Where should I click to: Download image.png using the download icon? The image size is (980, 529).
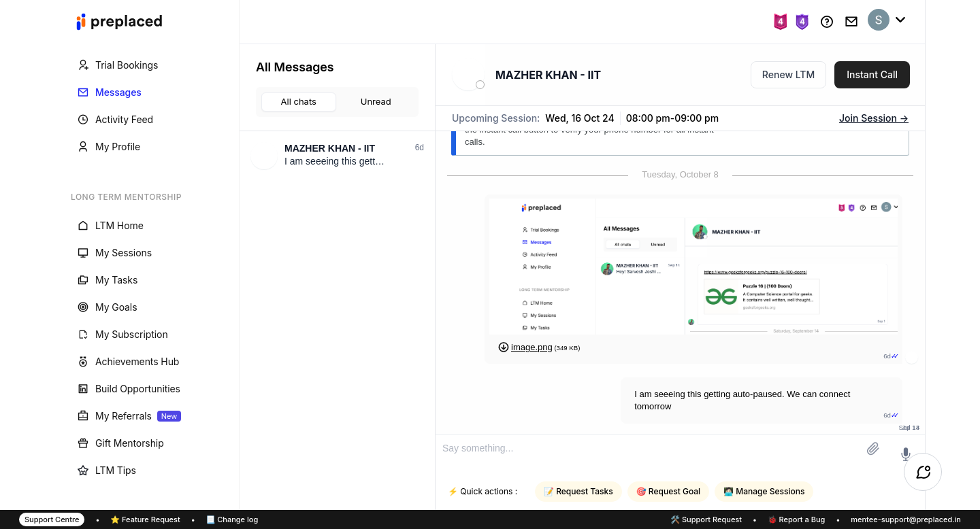click(504, 347)
